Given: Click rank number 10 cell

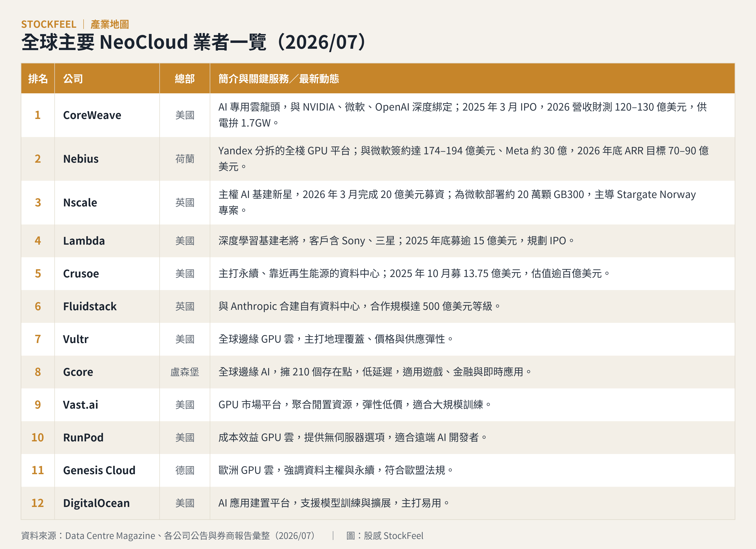Looking at the screenshot, I should pos(38,437).
